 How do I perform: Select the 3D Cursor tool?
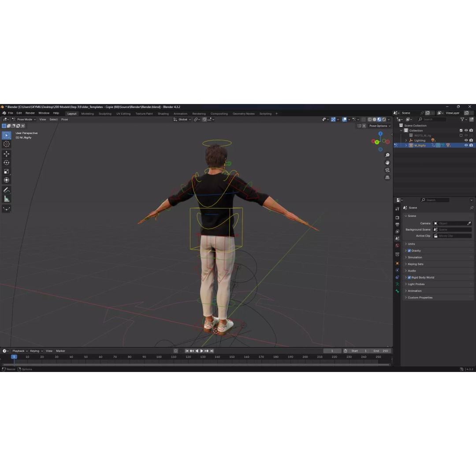point(6,144)
